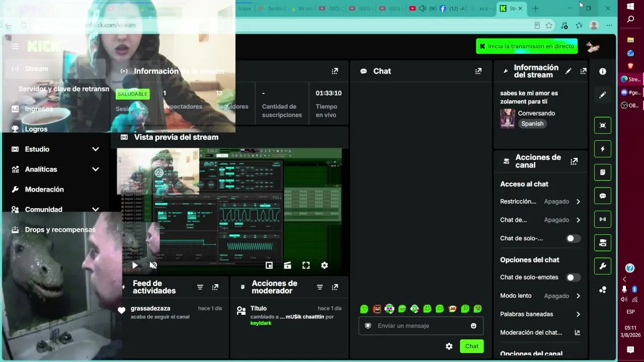Open keyldark moderator profile link
The height and width of the screenshot is (362, 644).
[261, 323]
